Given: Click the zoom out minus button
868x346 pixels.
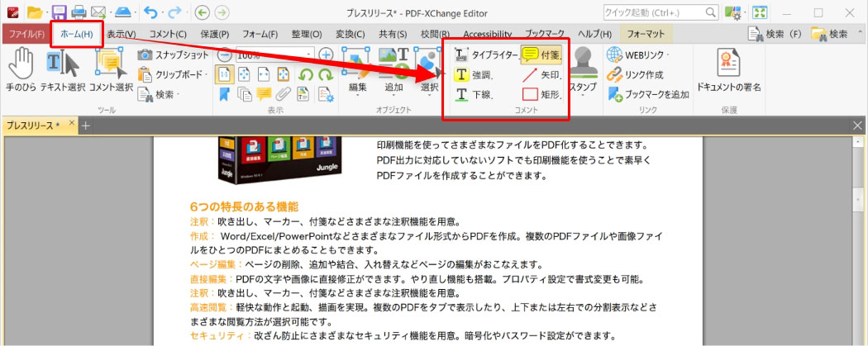Looking at the screenshot, I should tap(224, 55).
